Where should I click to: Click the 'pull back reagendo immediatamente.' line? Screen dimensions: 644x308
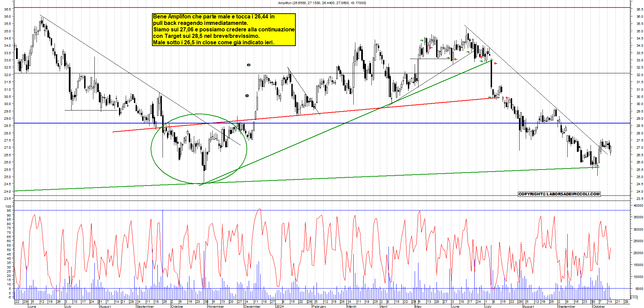click(200, 23)
